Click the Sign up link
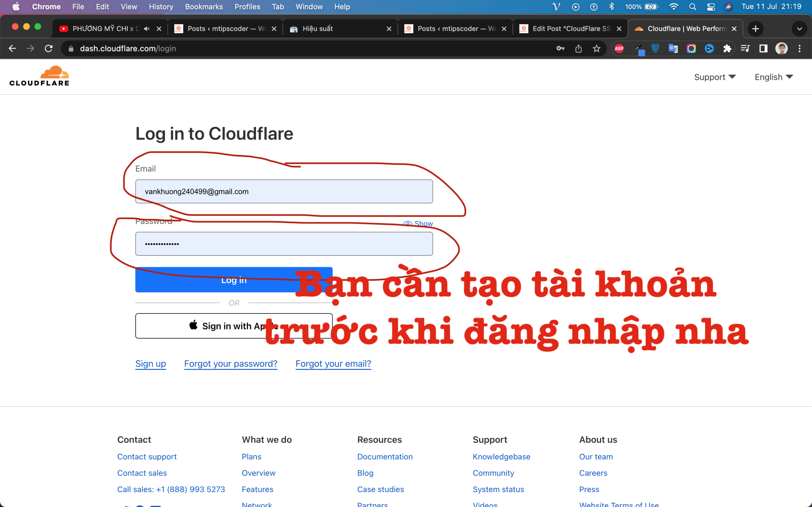The height and width of the screenshot is (507, 812). point(151,364)
